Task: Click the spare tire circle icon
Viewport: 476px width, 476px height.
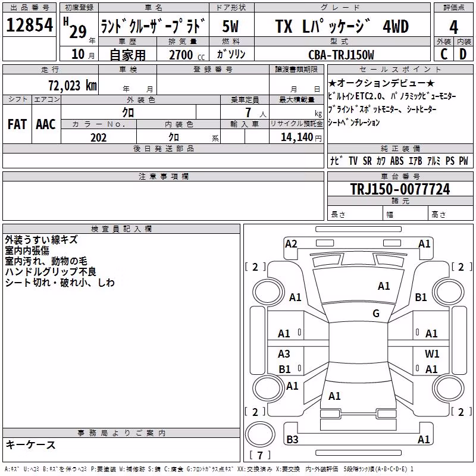Action: [x=260, y=434]
